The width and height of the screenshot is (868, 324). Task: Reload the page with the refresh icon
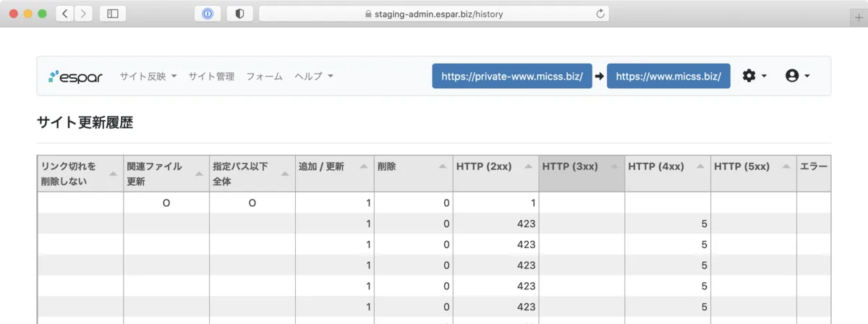[x=600, y=14]
